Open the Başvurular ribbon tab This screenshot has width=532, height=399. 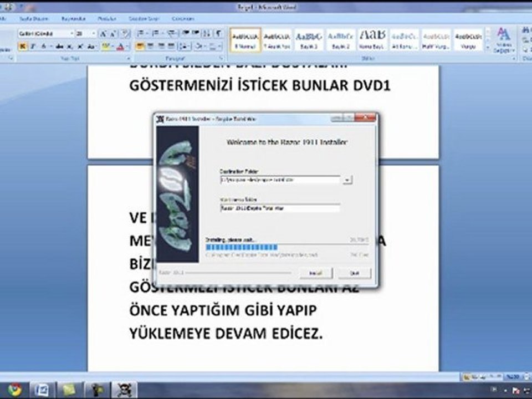point(73,19)
